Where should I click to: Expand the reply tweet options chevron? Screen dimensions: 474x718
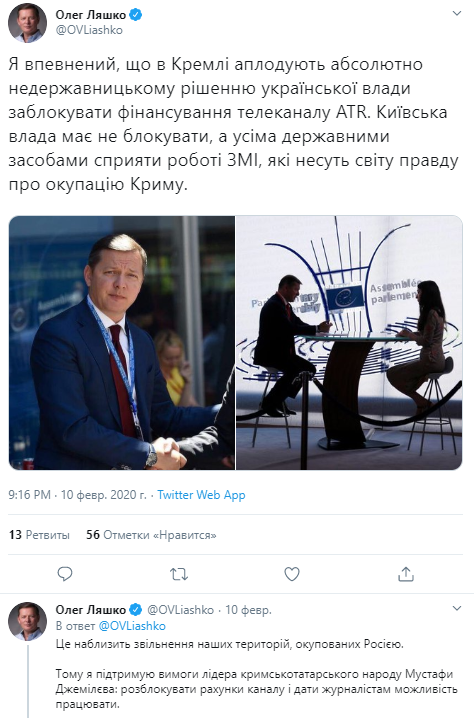pyautogui.click(x=457, y=608)
